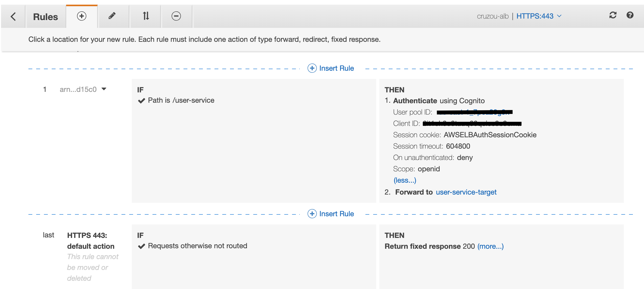Click the reorder rules arrows icon
Image resolution: width=644 pixels, height=289 pixels.
tap(145, 16)
